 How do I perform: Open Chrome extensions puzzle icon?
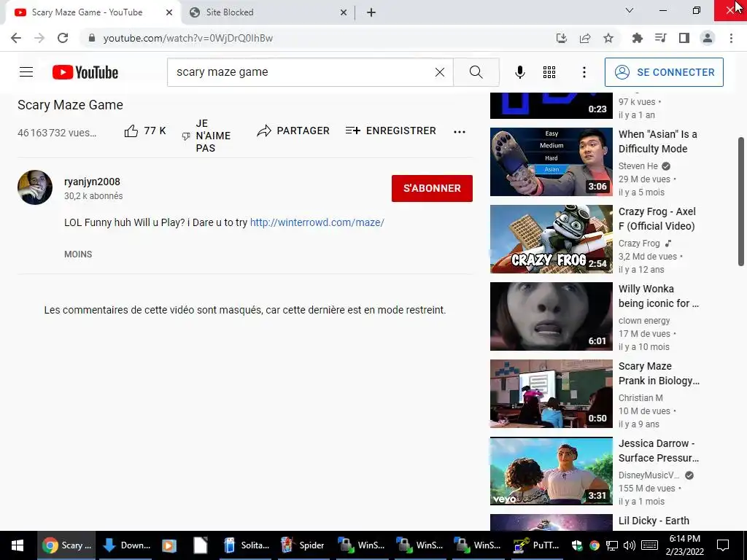click(x=637, y=38)
